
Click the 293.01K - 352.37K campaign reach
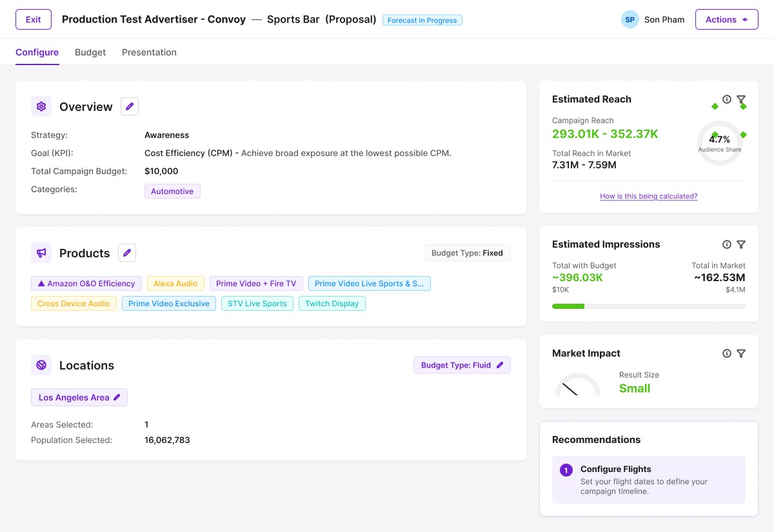tap(605, 134)
